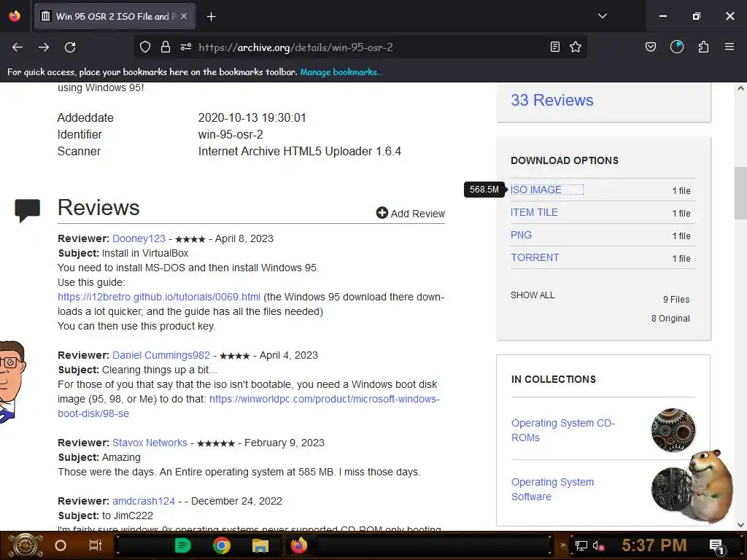The image size is (747, 560).
Task: Download PNG file
Action: click(521, 235)
